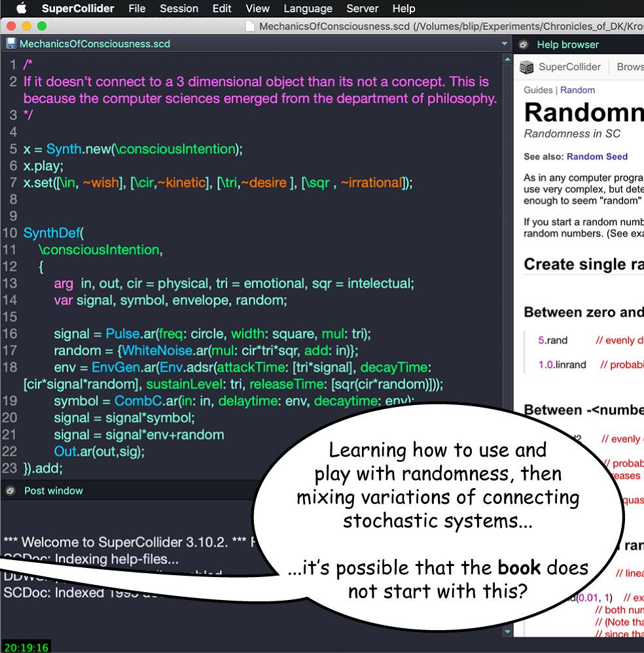The height and width of the screenshot is (653, 644).
Task: Open the Session menu
Action: pyautogui.click(x=179, y=9)
